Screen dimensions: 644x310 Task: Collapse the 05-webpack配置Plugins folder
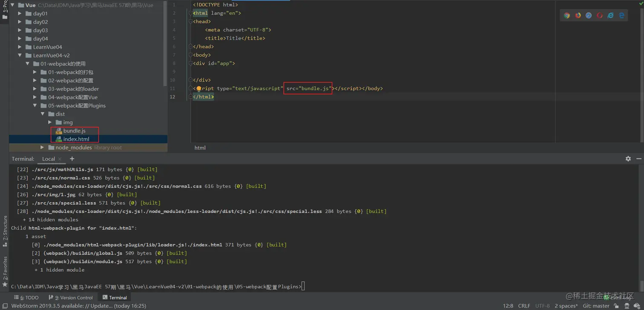tap(35, 105)
